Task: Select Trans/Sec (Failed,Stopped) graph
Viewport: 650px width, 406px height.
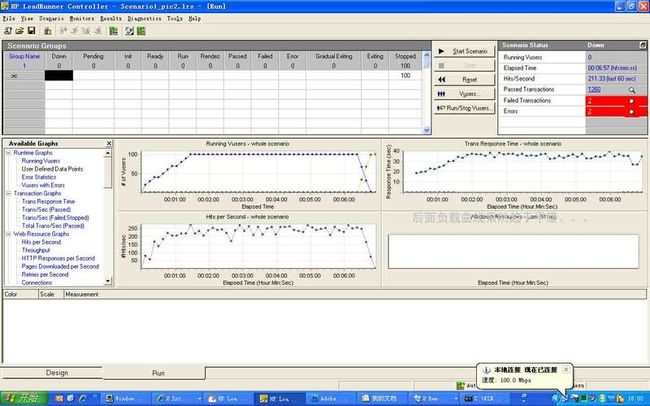Action: (55, 218)
